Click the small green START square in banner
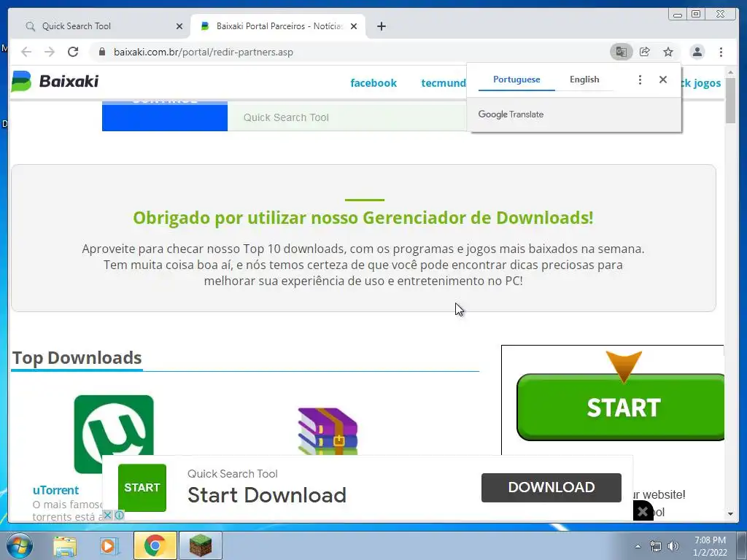The height and width of the screenshot is (560, 747). (142, 488)
